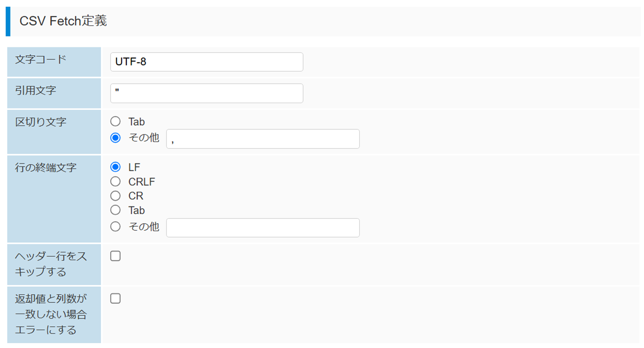Click the 行の終端文字 row label
The height and width of the screenshot is (348, 644).
point(46,167)
